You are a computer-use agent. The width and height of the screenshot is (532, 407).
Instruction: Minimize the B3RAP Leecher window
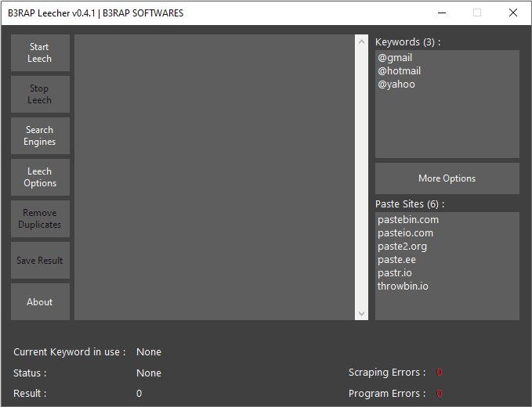(x=442, y=13)
